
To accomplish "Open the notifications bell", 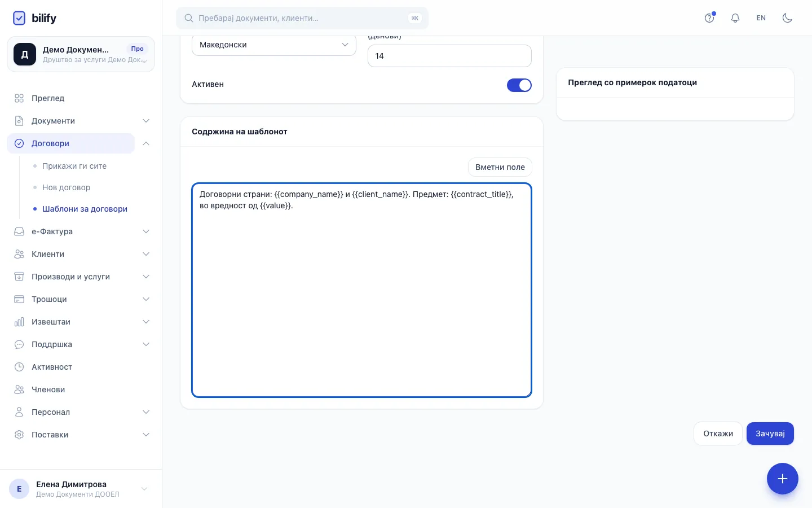I will [735, 18].
